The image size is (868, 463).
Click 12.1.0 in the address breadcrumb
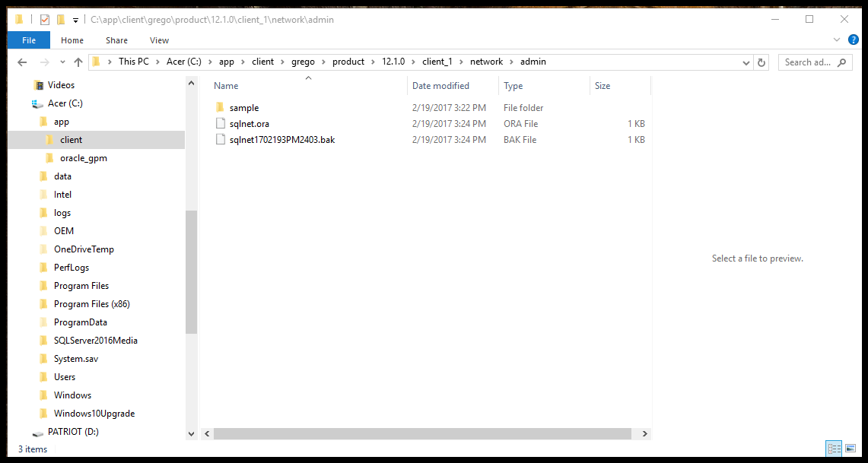click(393, 62)
